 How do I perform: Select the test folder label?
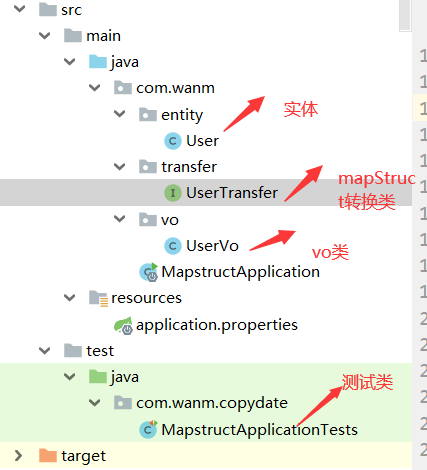(x=100, y=351)
